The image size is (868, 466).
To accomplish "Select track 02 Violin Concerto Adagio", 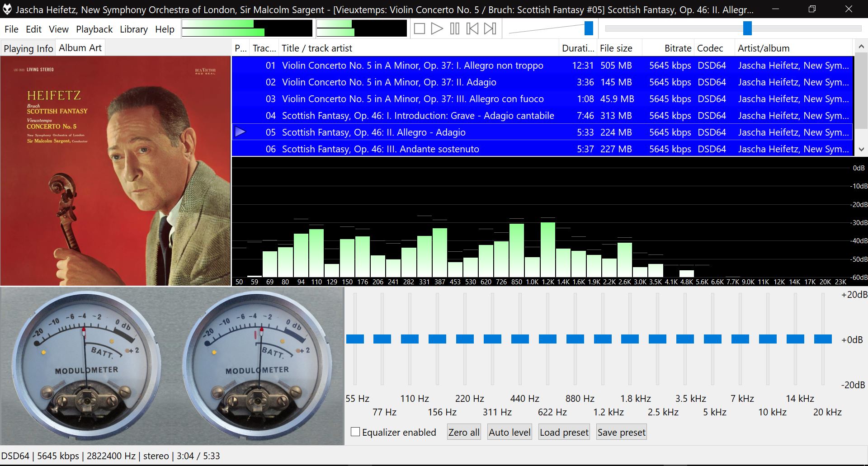I will (542, 82).
